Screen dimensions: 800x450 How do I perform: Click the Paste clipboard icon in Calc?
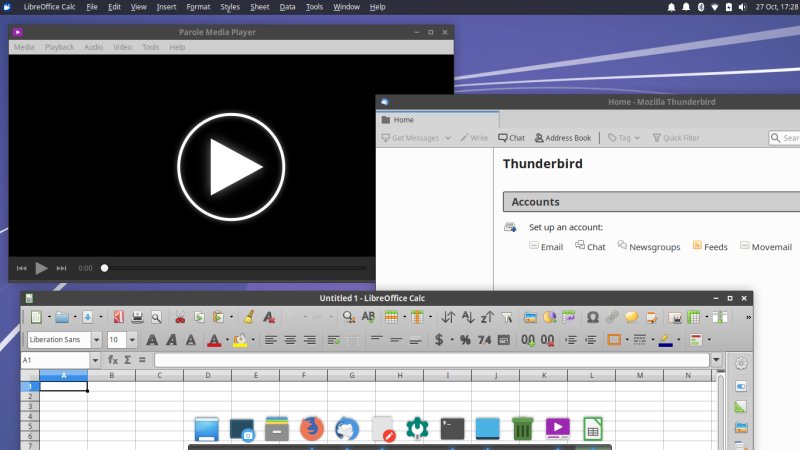pyautogui.click(x=218, y=317)
